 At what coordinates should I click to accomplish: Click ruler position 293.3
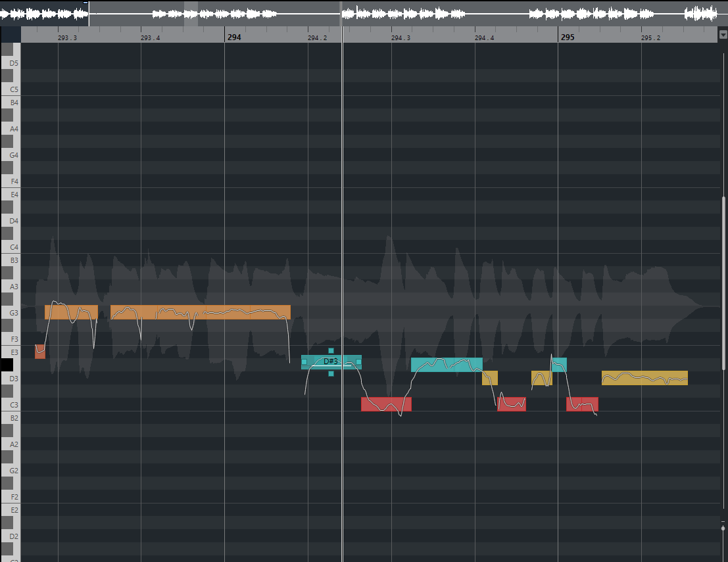67,38
